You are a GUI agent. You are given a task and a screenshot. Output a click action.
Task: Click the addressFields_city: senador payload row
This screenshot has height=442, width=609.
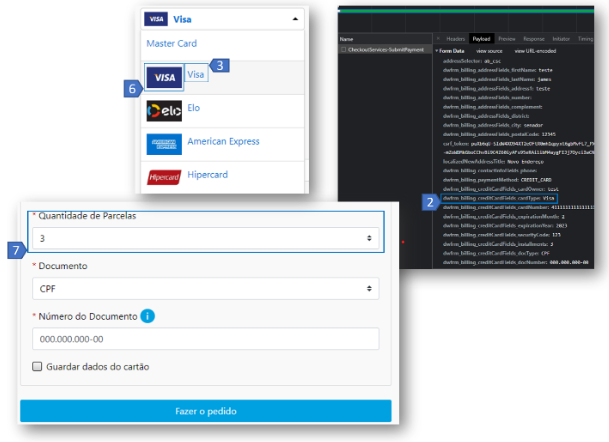coord(493,125)
